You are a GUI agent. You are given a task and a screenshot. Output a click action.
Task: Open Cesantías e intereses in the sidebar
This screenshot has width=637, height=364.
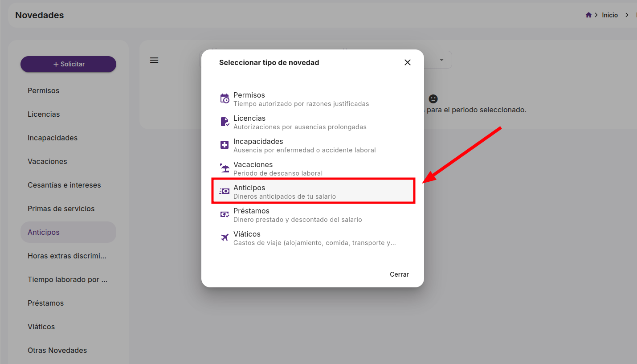69,185
